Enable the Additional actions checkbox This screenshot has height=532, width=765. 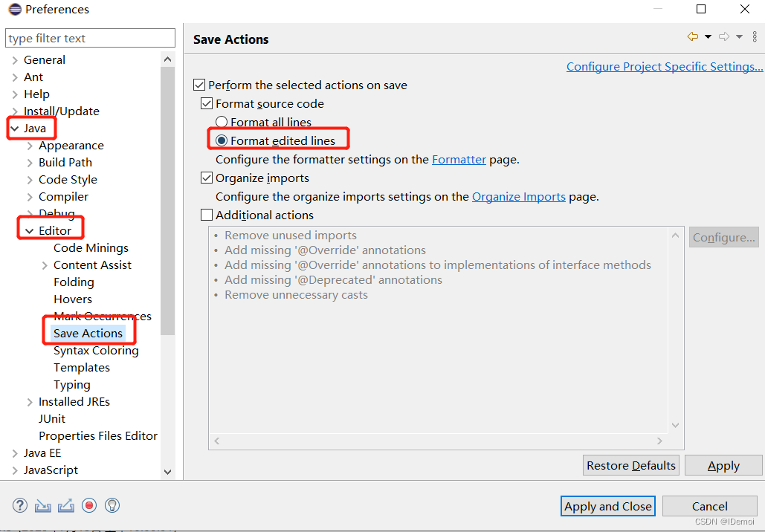[x=206, y=214]
